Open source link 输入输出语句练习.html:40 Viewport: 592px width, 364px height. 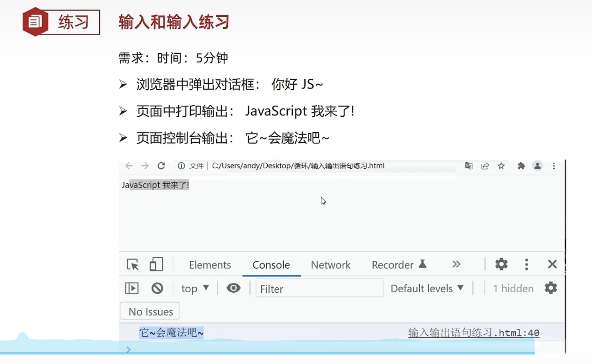point(473,332)
